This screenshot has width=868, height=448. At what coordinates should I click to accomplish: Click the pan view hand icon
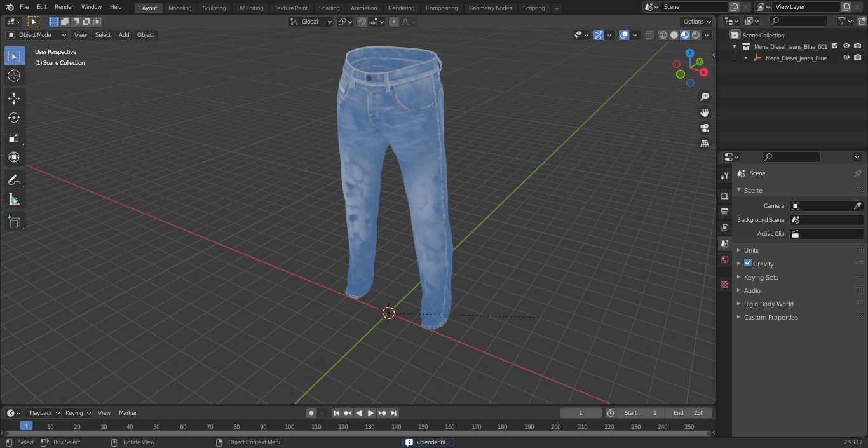pos(704,112)
